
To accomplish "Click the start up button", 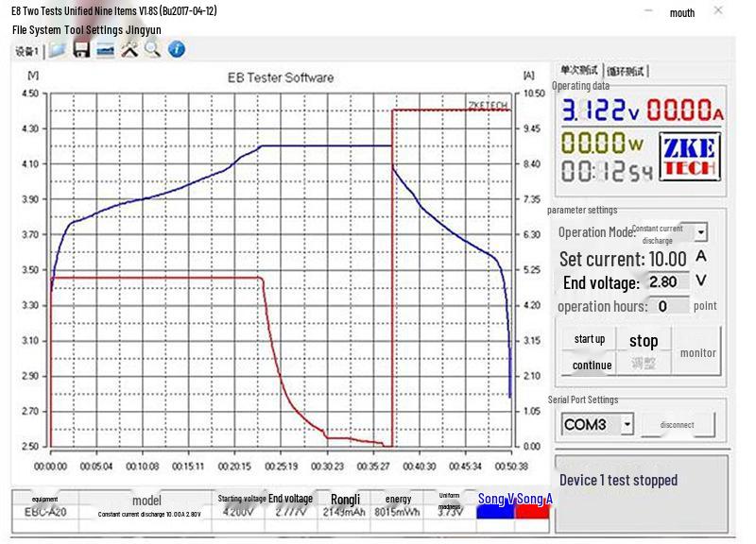I will pos(589,339).
